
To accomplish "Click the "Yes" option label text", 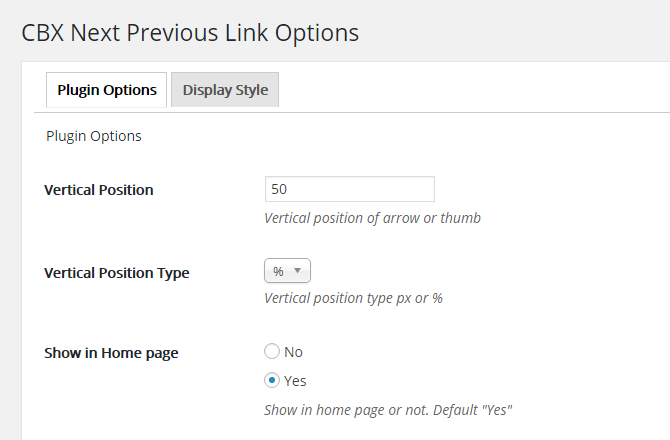I will tap(296, 381).
